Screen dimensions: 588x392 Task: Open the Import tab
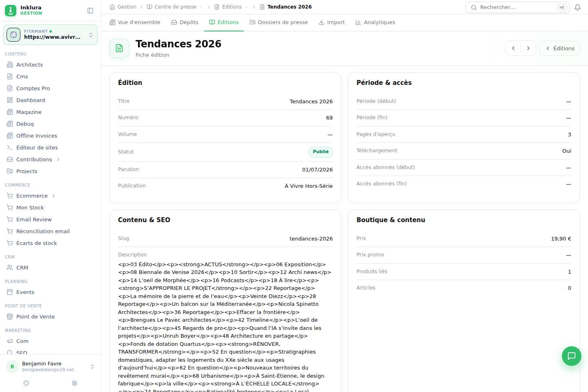[332, 22]
